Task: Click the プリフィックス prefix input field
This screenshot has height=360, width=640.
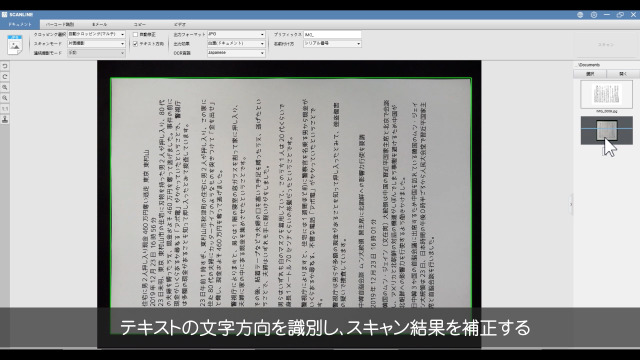Action: 332,34
